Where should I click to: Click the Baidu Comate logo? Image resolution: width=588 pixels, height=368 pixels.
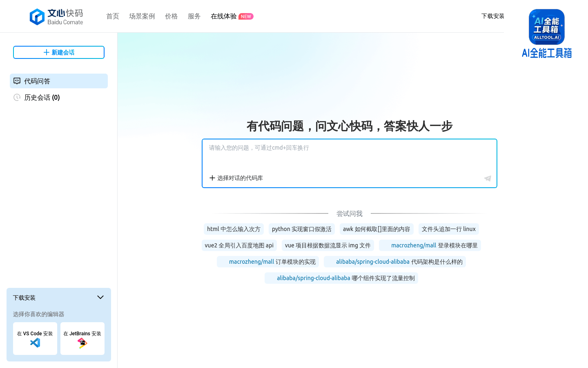(56, 17)
